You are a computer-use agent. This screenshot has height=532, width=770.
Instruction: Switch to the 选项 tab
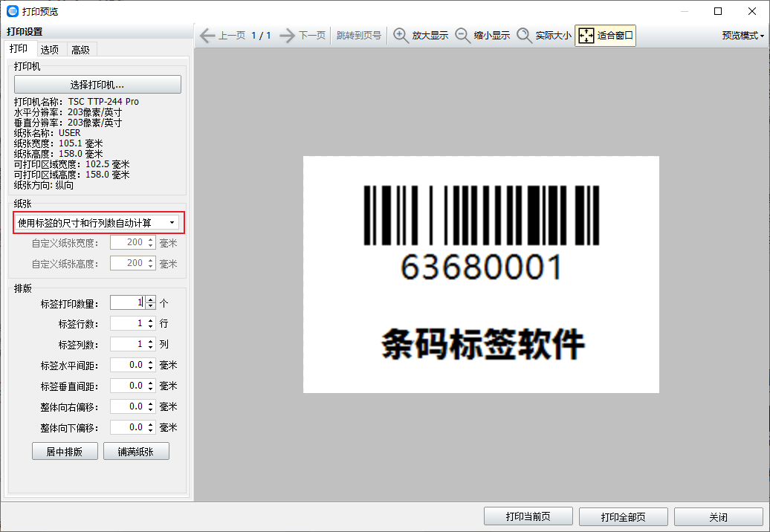(50, 50)
